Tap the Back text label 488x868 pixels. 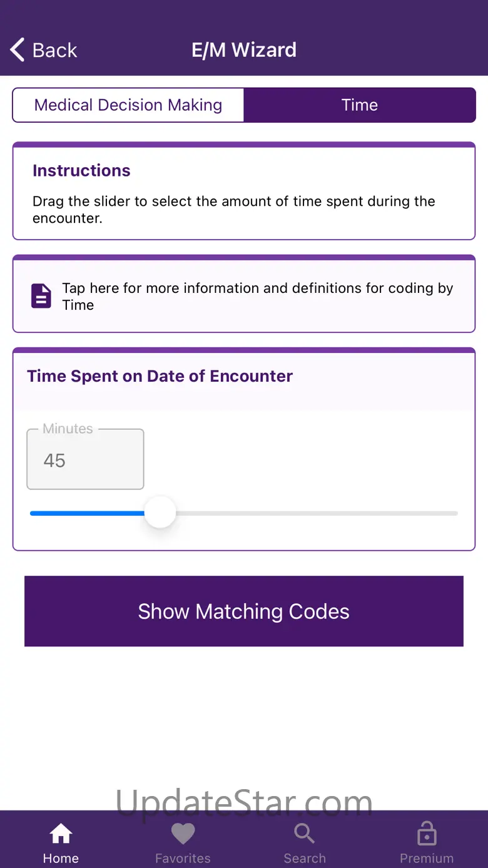pos(55,50)
